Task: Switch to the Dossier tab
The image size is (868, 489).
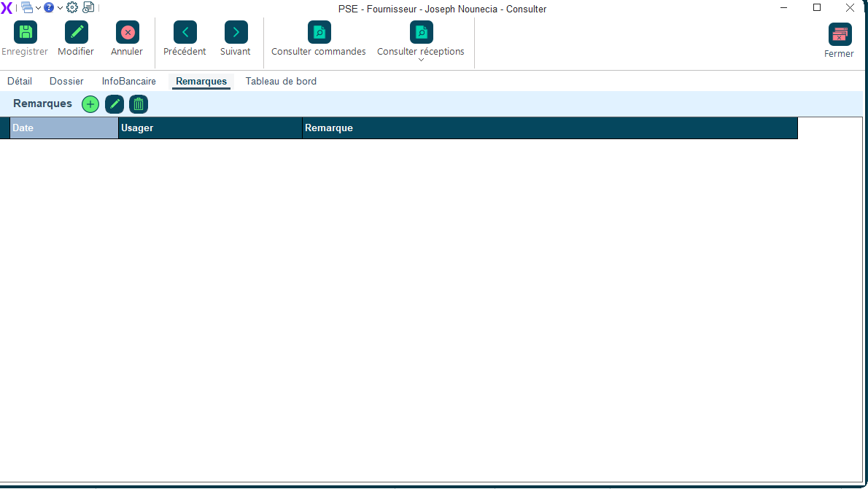Action: (x=66, y=82)
